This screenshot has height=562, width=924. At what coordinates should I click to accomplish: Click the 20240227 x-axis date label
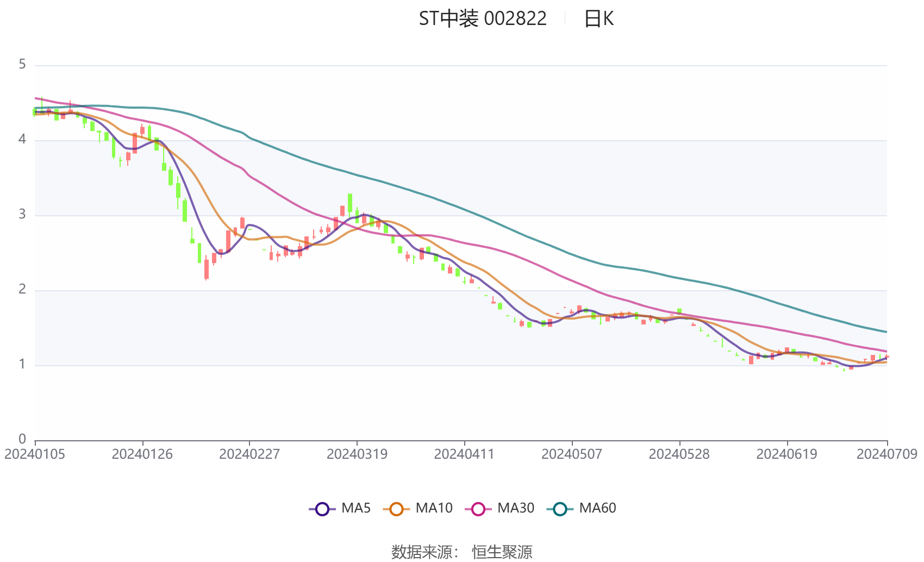[x=249, y=454]
